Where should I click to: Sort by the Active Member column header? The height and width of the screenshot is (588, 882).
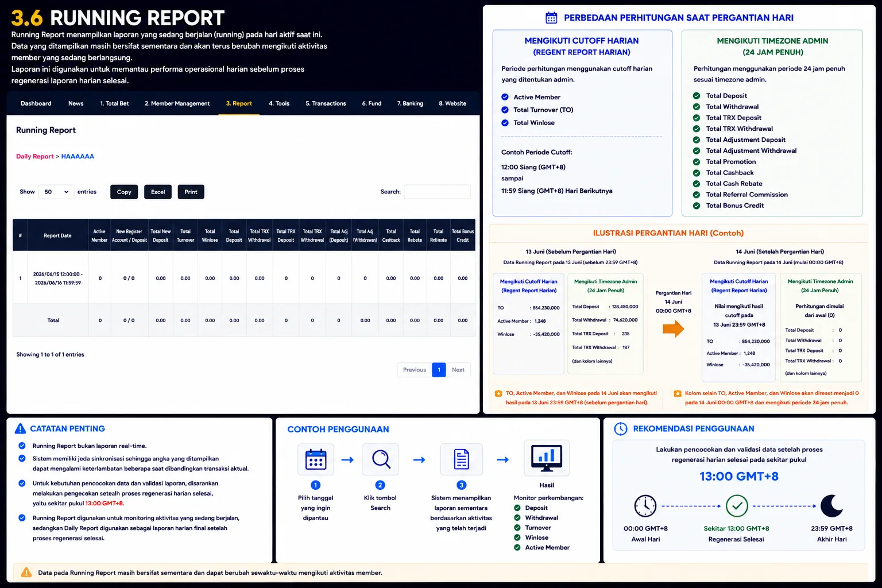(99, 235)
